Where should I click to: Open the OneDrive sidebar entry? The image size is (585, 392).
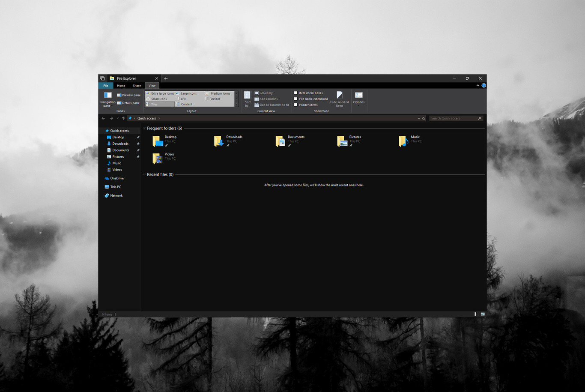pyautogui.click(x=116, y=178)
